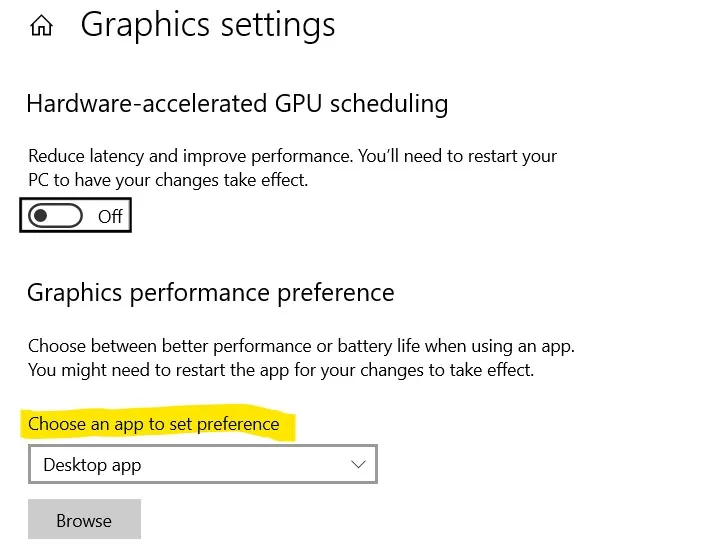Select the "Hardware-accelerated GPU scheduling" heading
725x555 pixels.
(237, 103)
